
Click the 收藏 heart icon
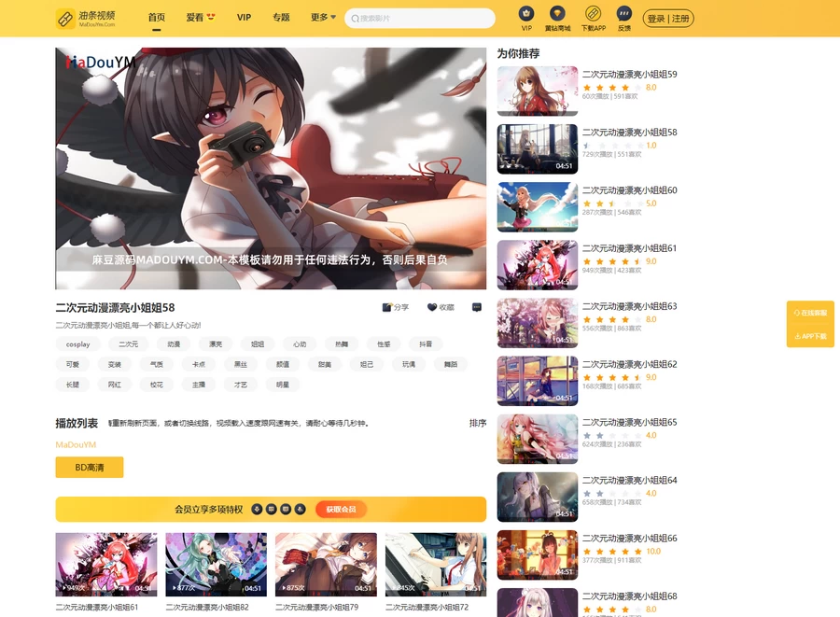point(432,307)
